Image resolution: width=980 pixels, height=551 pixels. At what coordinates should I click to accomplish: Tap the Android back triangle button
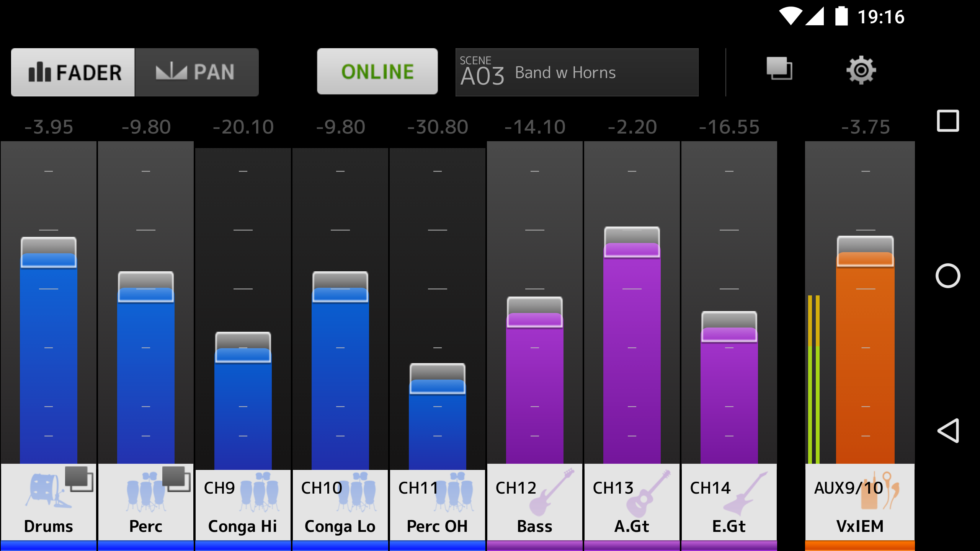coord(948,430)
